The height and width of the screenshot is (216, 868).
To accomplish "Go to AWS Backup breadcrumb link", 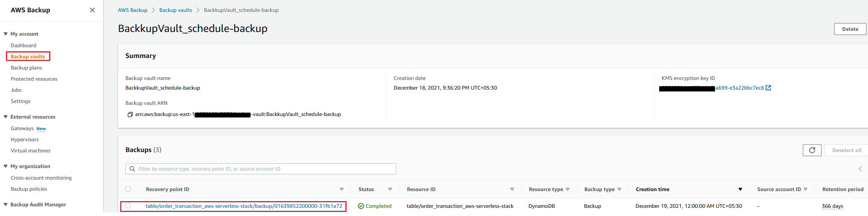I will click(x=133, y=10).
